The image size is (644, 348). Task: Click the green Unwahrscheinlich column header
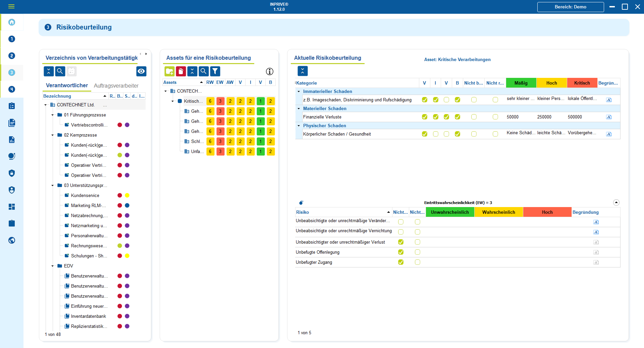449,212
